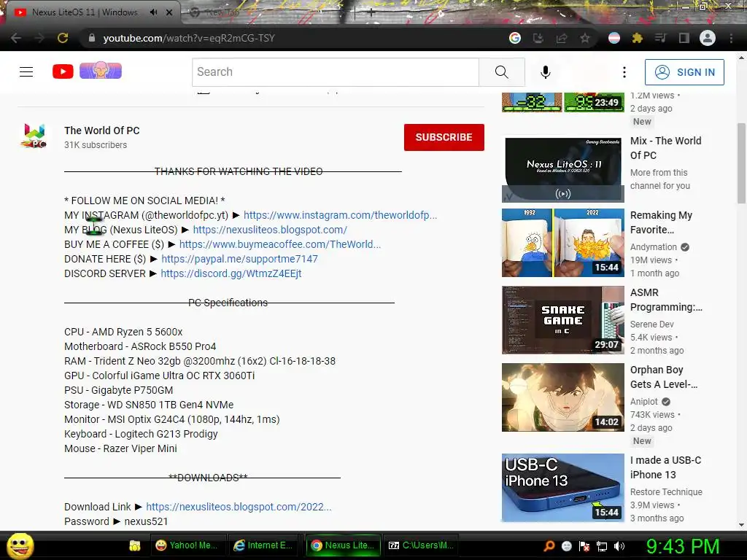Open ASMR Programming Snake Game thumbnail
747x560 pixels.
pyautogui.click(x=563, y=320)
